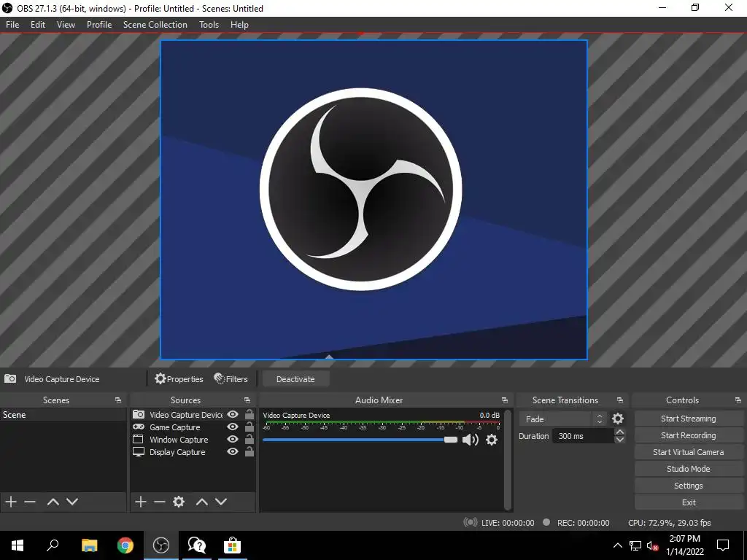
Task: Open File Explorer from the taskbar
Action: coord(90,545)
